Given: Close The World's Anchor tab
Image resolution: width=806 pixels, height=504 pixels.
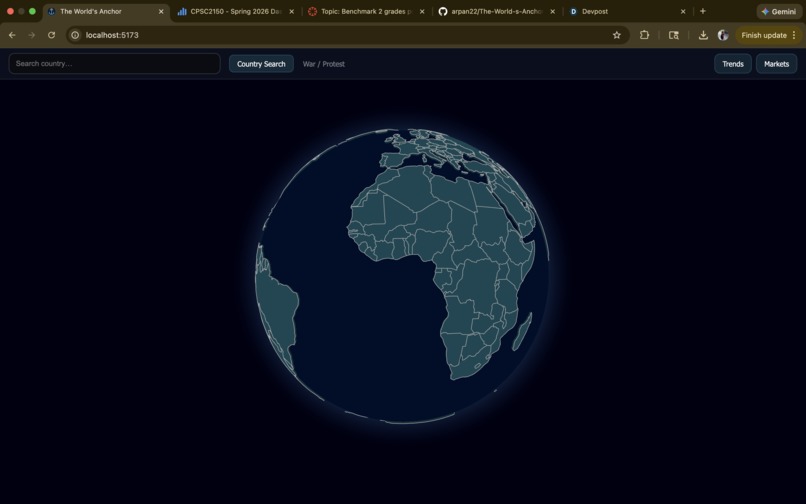Looking at the screenshot, I should (x=161, y=11).
